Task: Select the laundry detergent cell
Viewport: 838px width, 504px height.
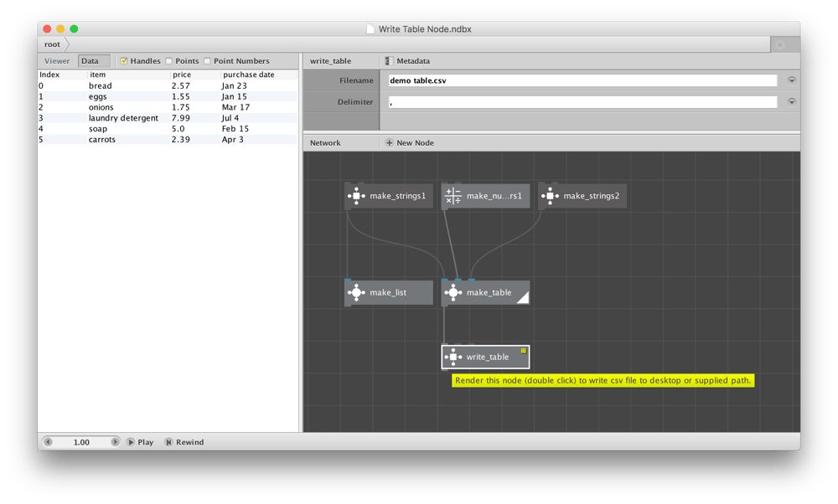Action: click(123, 118)
